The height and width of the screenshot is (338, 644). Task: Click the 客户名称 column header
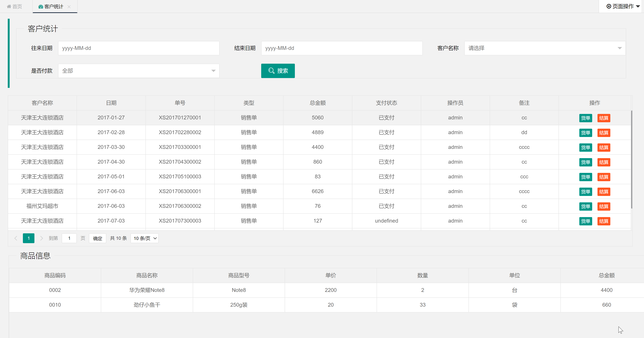click(x=42, y=103)
